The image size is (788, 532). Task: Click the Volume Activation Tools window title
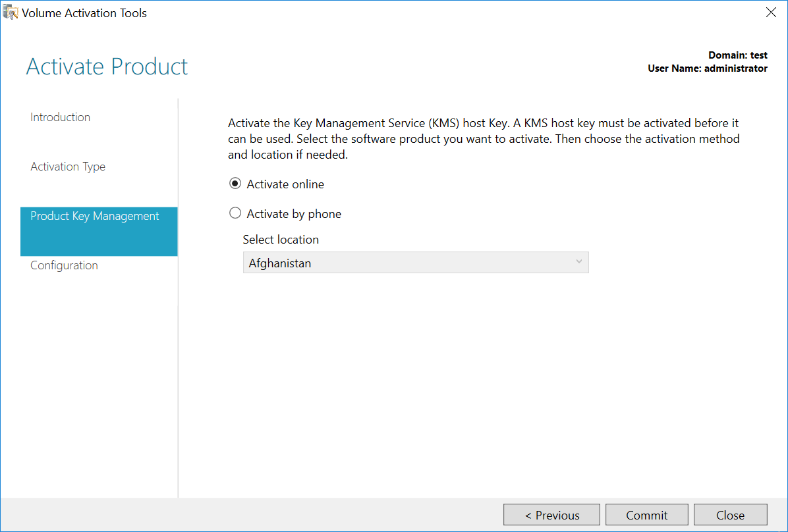(84, 13)
